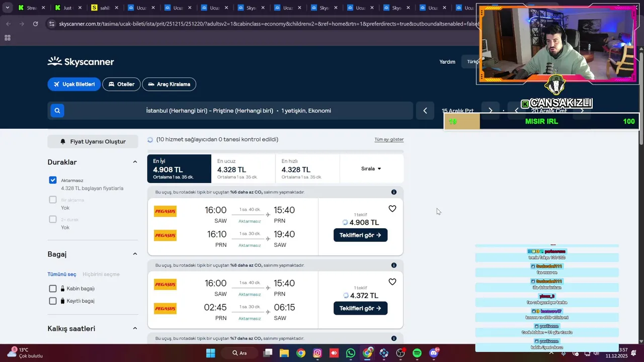The image size is (644, 362).
Task: Click the 19:40 SAW arrival time
Action: click(x=284, y=234)
